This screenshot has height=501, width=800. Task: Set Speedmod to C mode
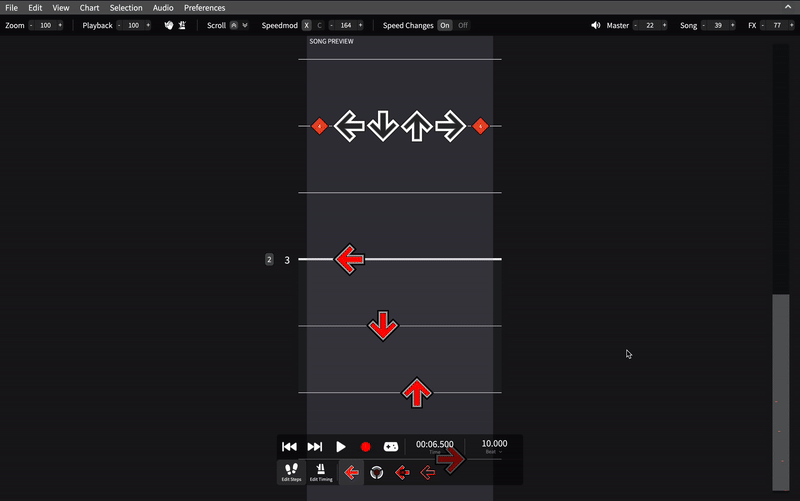click(x=319, y=25)
